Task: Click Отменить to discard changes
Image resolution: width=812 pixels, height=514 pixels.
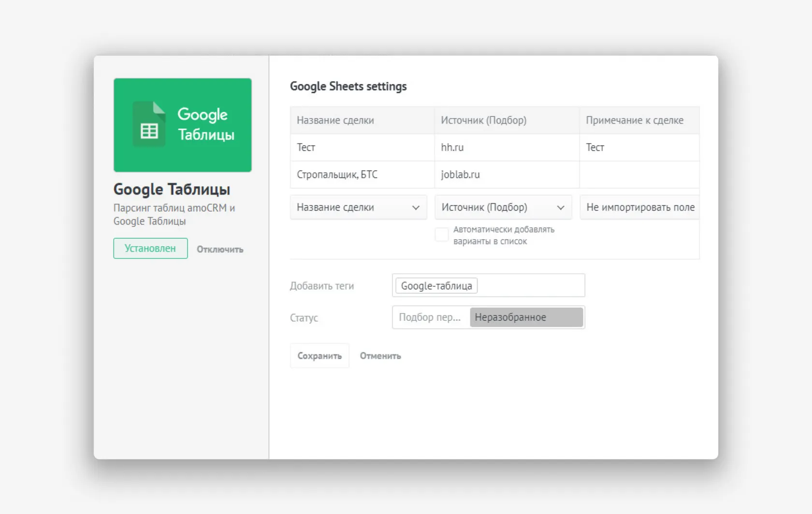Action: point(380,356)
